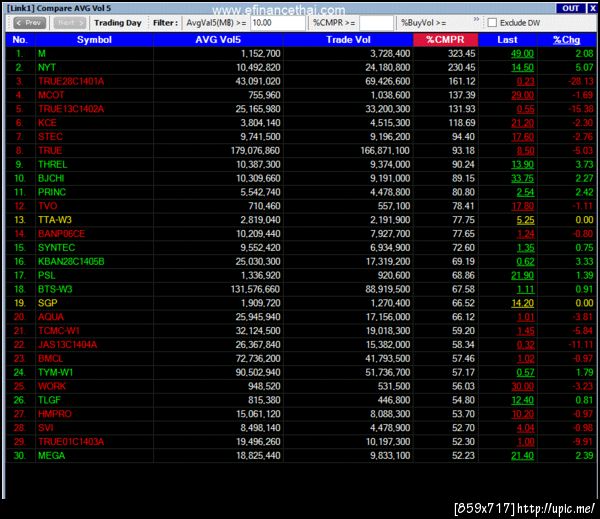Select symbol STEC
This screenshot has height=519, width=600.
click(x=50, y=137)
